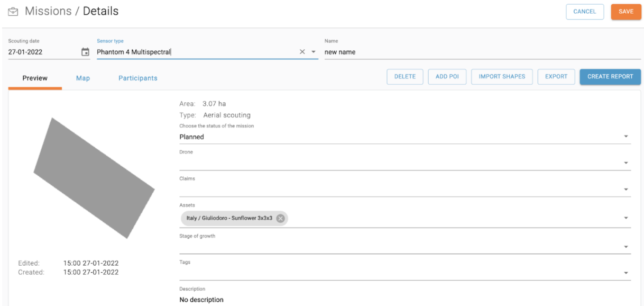The image size is (644, 306).
Task: Edit the Name field 'new name'
Action: pyautogui.click(x=483, y=52)
